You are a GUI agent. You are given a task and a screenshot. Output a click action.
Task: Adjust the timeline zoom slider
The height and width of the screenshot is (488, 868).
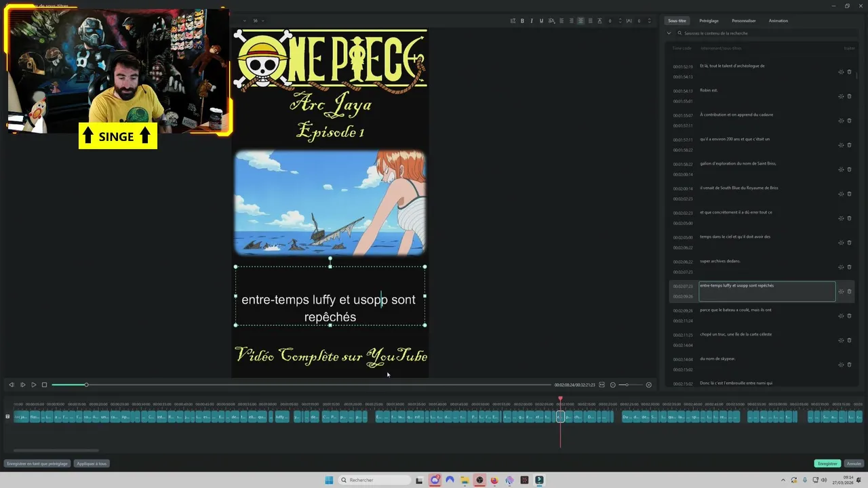point(627,385)
